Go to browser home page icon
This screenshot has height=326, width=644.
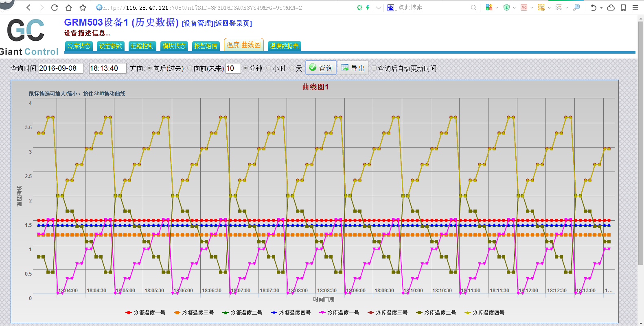point(69,7)
